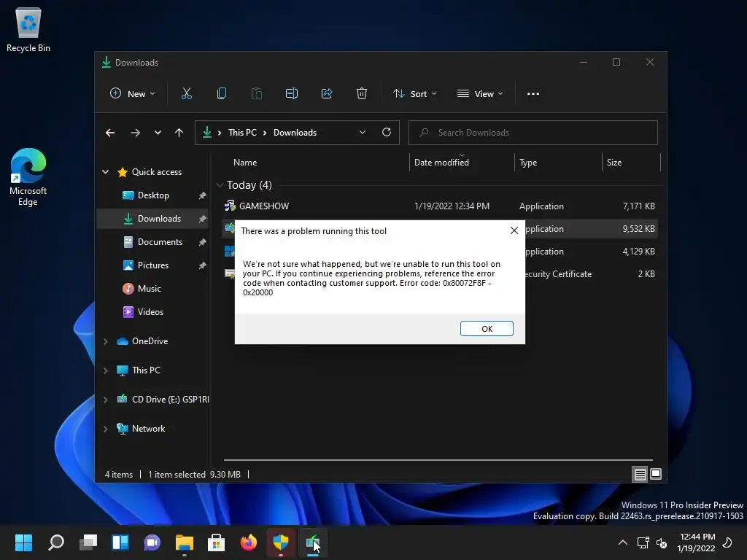Screen dimensions: 747x560
Task: Close the error dialog with X
Action: 514,230
